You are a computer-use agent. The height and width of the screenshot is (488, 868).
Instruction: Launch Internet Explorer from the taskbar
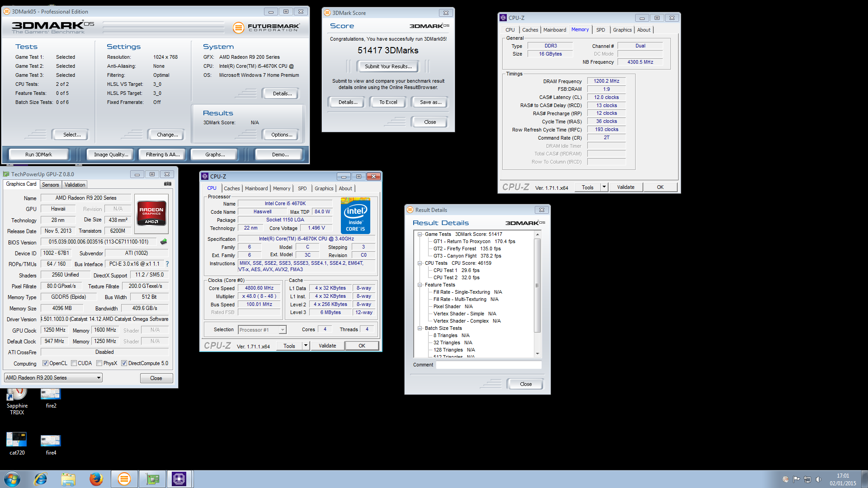[41, 479]
